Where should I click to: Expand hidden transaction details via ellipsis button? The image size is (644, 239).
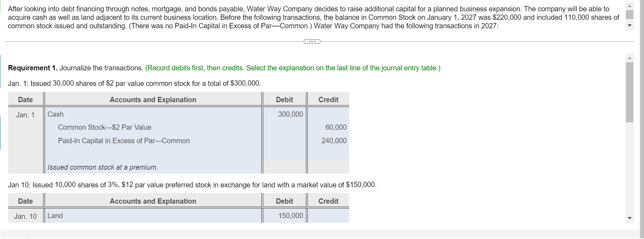coord(312,41)
